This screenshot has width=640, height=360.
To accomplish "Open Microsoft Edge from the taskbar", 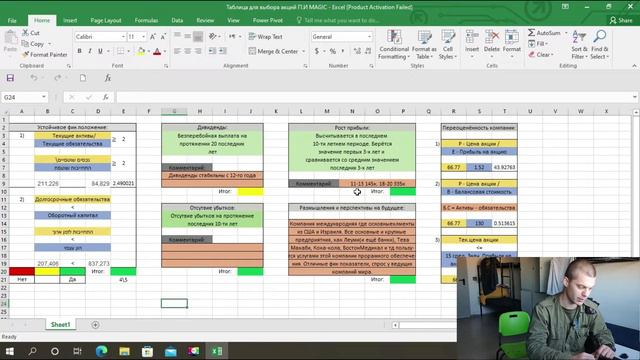I will (102, 351).
